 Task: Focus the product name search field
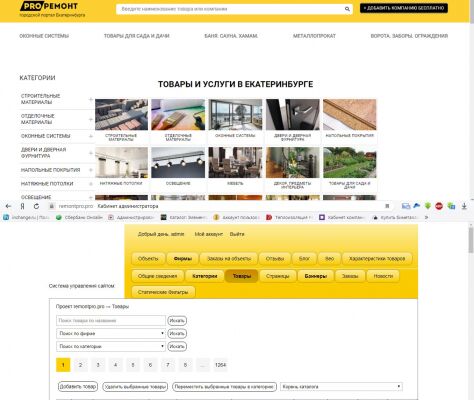tap(111, 321)
